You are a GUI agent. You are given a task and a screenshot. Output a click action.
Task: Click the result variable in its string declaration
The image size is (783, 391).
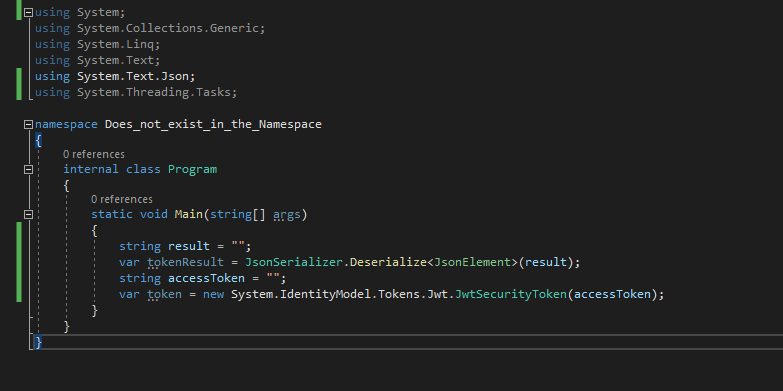[189, 246]
